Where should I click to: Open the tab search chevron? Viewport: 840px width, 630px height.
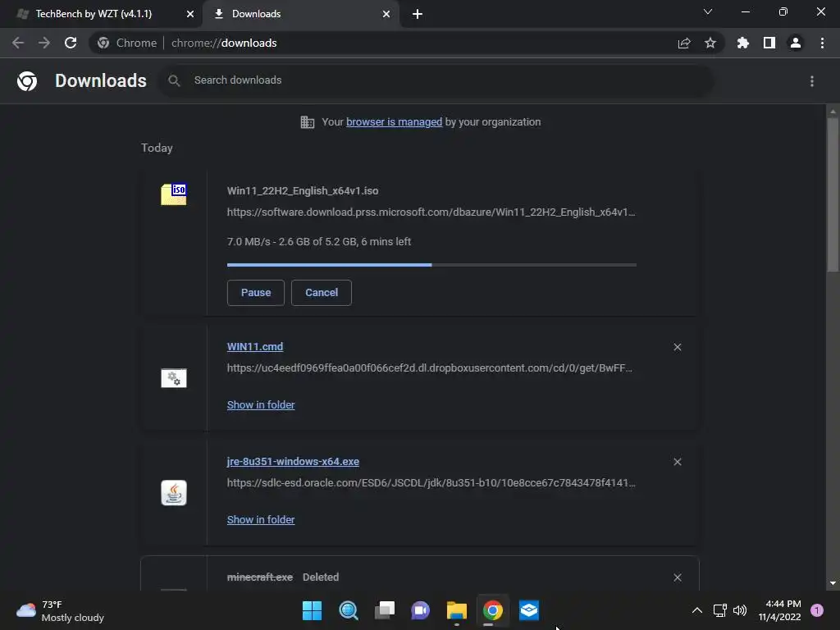click(708, 11)
